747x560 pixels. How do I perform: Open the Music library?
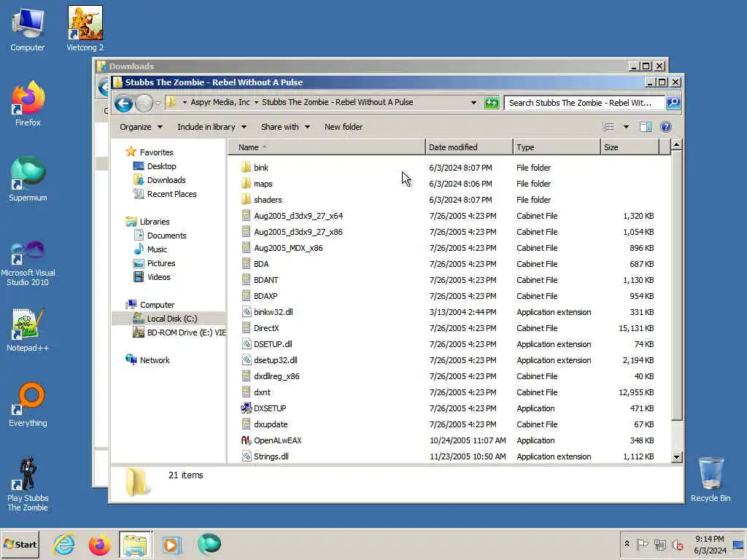coord(157,249)
